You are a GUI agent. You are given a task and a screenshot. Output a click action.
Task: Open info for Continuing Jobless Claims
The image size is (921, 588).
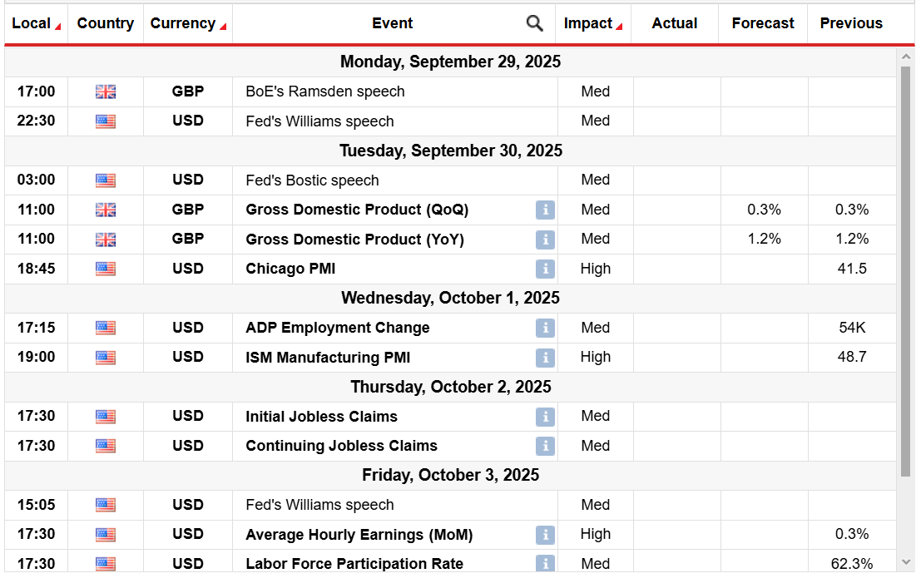point(545,446)
